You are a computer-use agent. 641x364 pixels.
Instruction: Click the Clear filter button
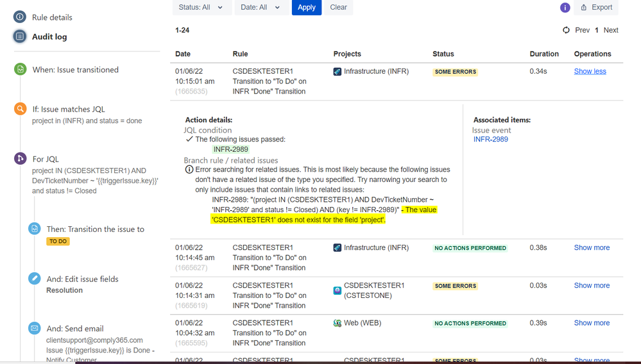click(339, 7)
